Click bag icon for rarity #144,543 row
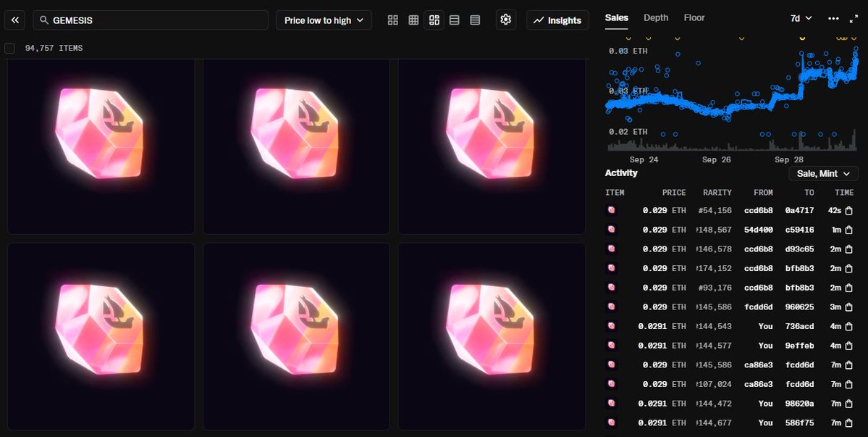Screen dimensions: 868x437 (x=848, y=326)
